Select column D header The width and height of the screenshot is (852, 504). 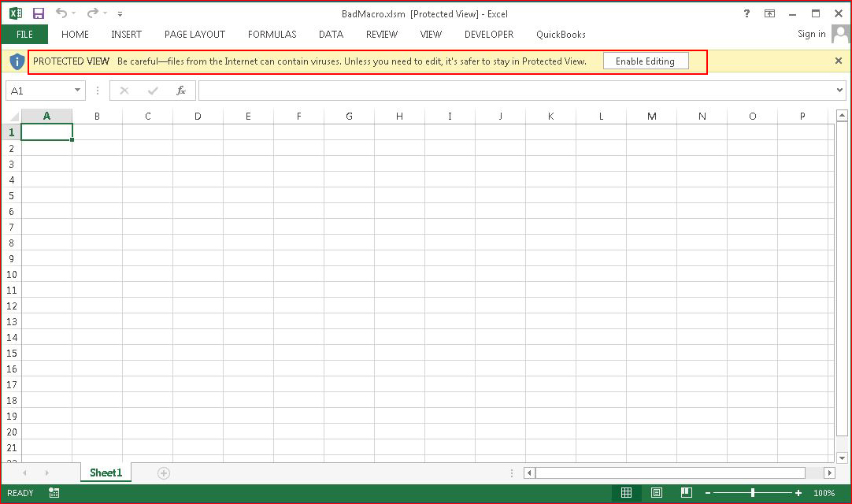click(x=198, y=116)
